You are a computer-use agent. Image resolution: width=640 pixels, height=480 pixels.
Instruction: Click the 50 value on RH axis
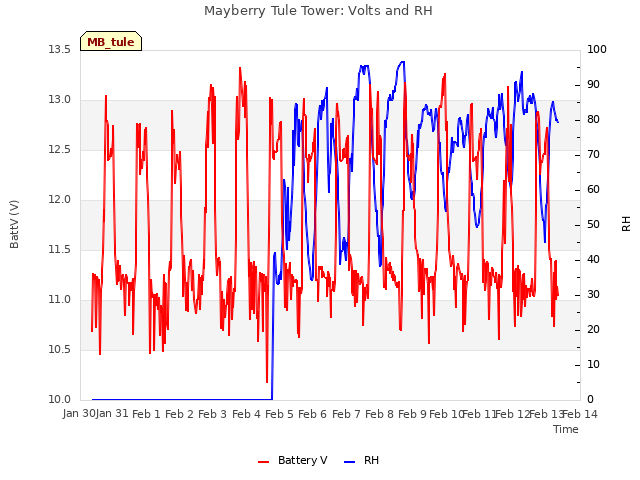(593, 224)
